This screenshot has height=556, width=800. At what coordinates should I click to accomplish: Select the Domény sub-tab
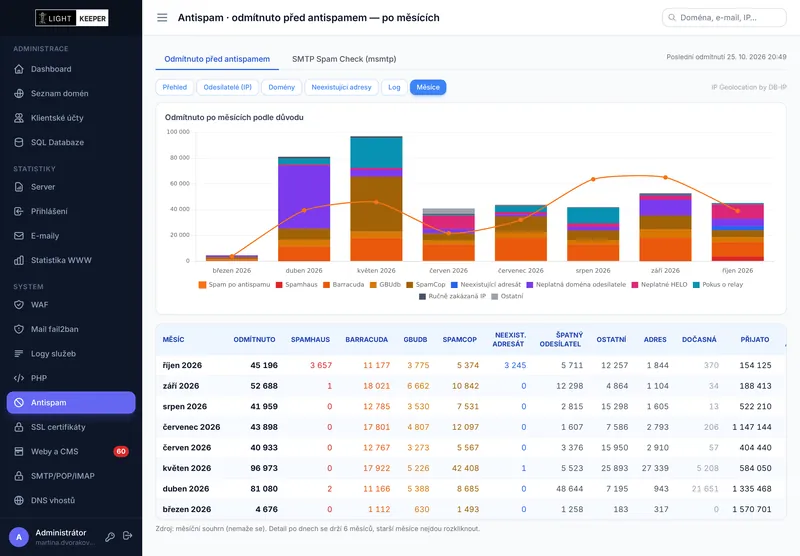[x=282, y=87]
